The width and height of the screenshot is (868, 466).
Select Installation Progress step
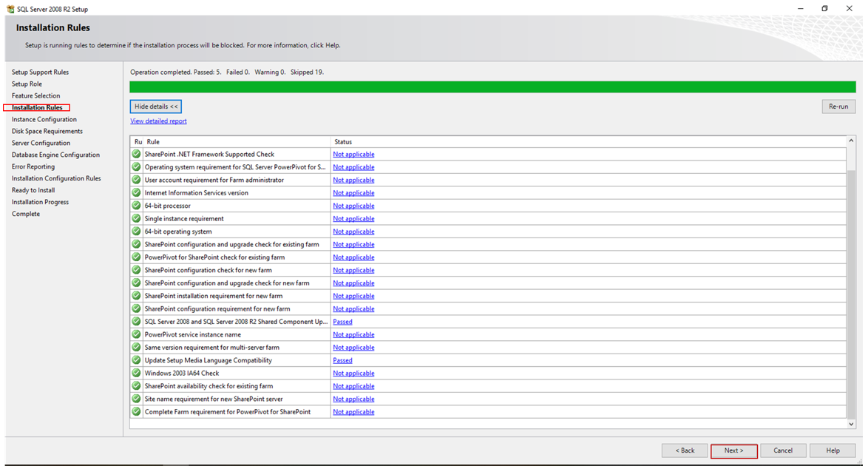(41, 202)
